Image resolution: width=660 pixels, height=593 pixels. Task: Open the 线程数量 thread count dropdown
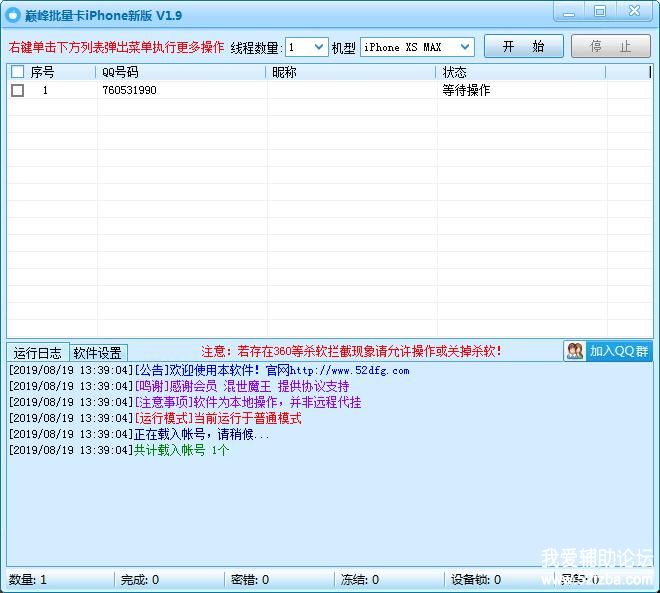tap(319, 47)
